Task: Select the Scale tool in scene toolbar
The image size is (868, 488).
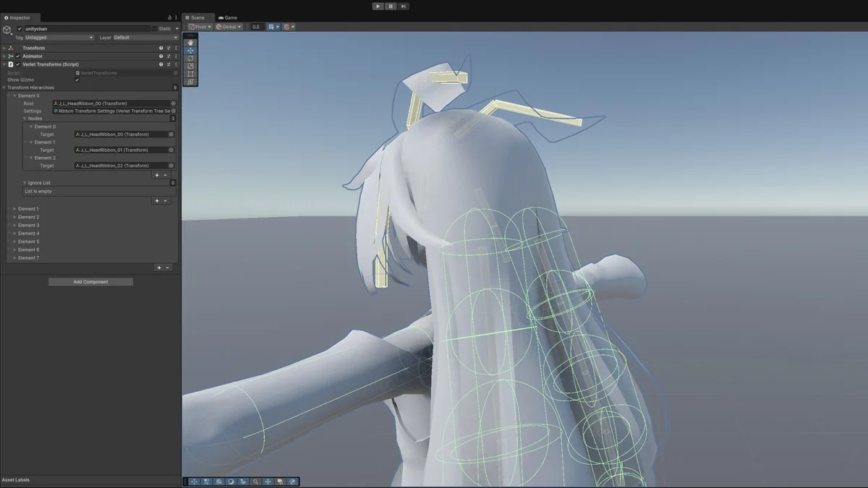Action: point(190,67)
